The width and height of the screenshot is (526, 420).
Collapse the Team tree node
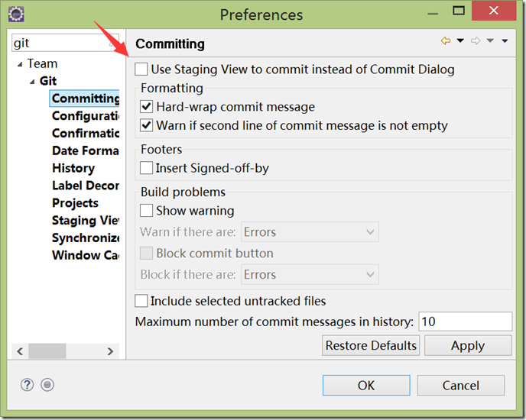click(x=20, y=64)
